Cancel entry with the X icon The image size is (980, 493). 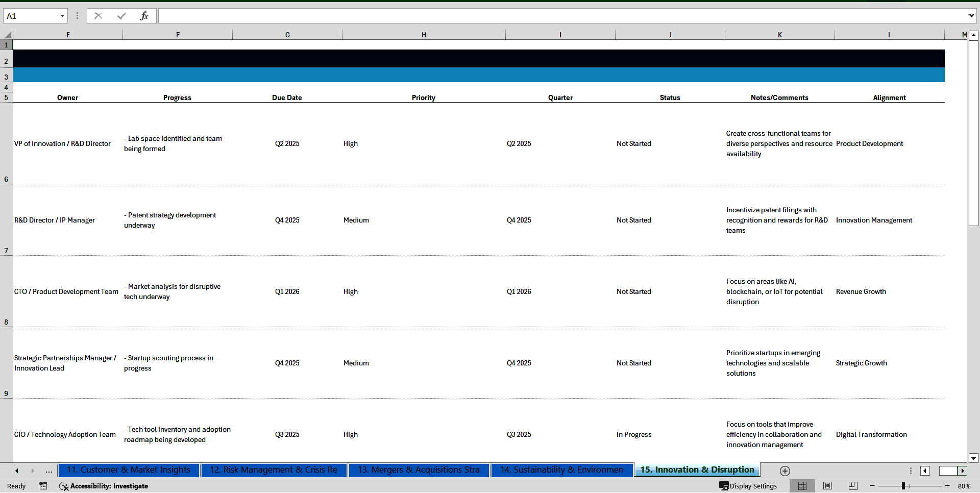[98, 16]
